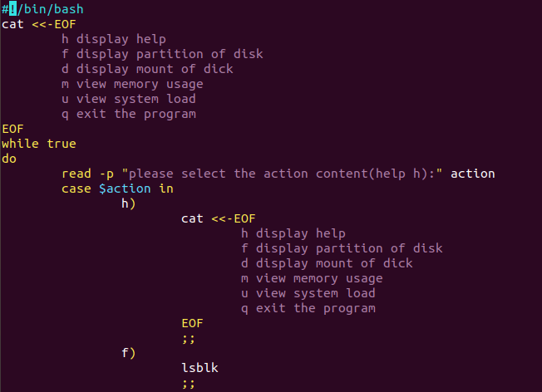Click the indented yellow EOF under h)

click(192, 323)
